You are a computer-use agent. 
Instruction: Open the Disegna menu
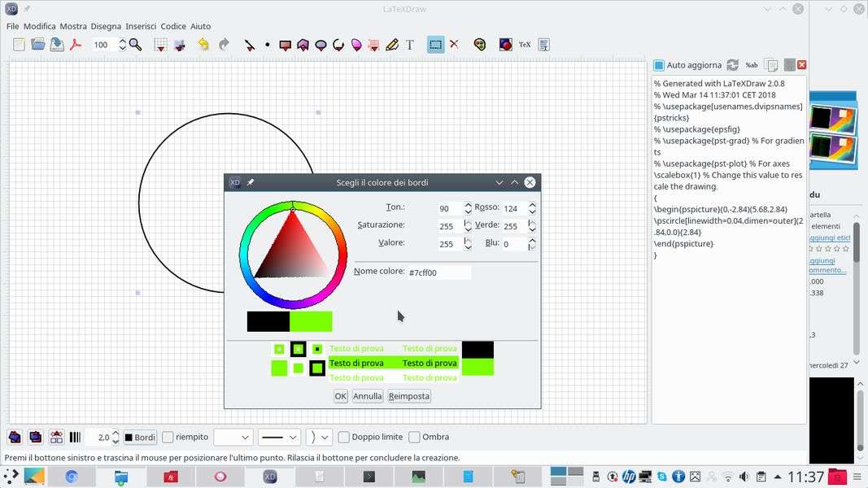coord(106,26)
